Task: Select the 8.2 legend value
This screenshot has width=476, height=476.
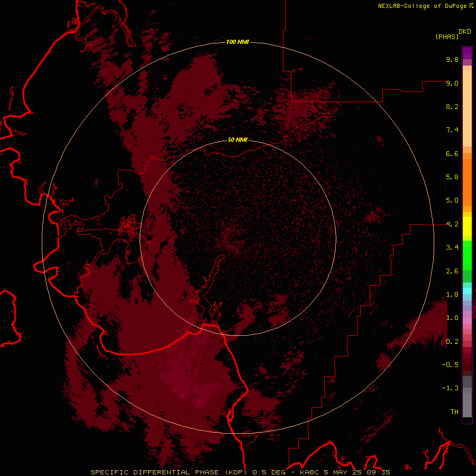Action: pos(452,106)
